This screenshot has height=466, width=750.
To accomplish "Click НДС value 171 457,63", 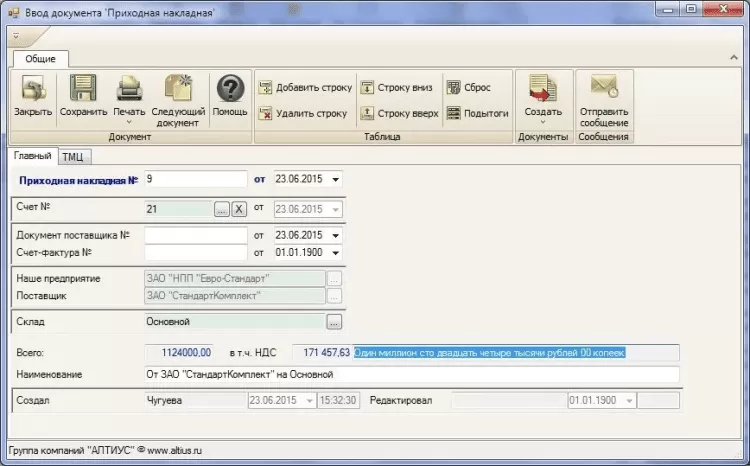I will (322, 353).
